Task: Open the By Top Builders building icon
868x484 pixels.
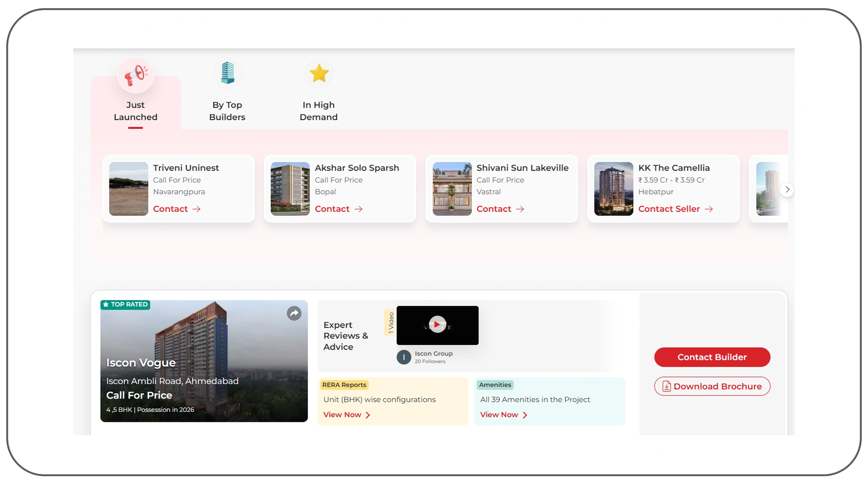Action: (x=227, y=73)
